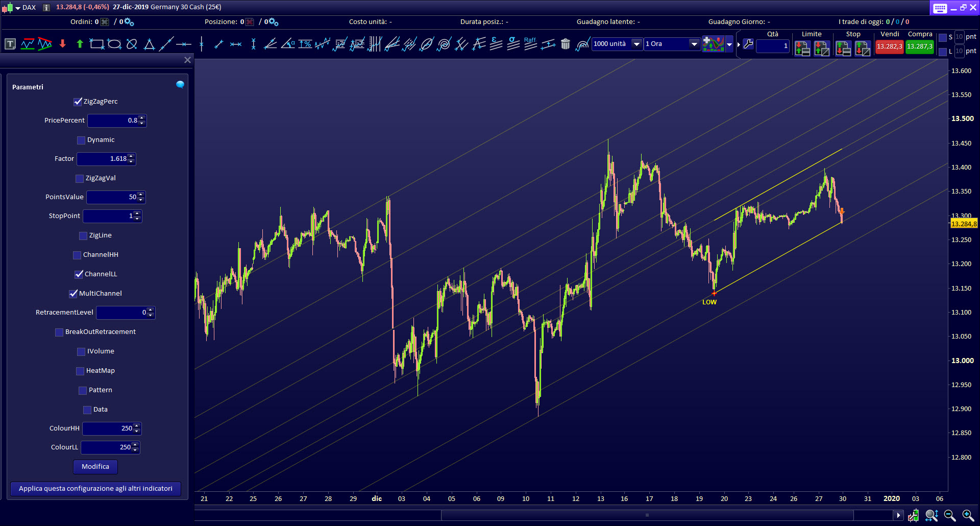Click the horizontal chart scrollbar thumb

point(647,515)
